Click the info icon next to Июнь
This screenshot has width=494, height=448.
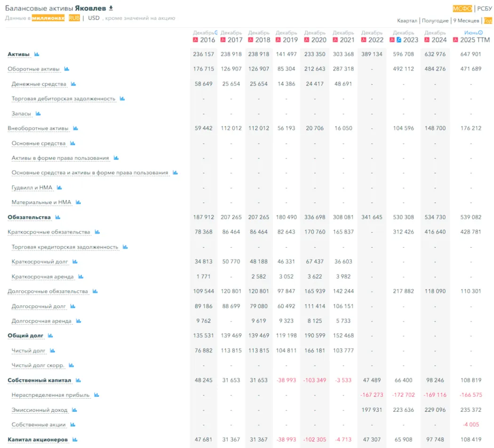[480, 33]
